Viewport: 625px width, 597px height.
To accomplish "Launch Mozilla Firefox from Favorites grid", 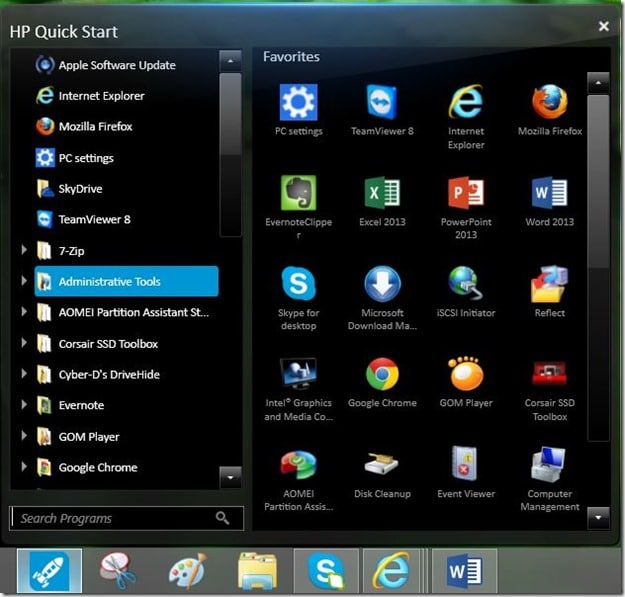I will (550, 102).
